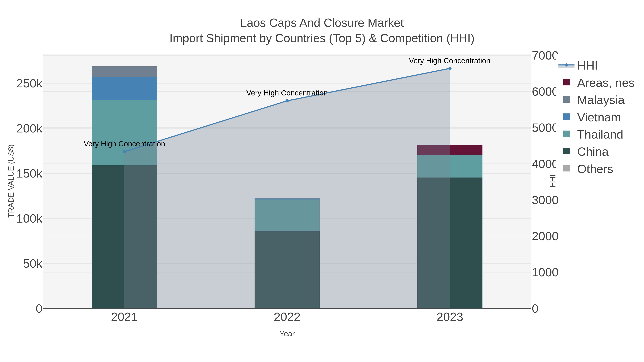The image size is (644, 362).
Task: Click the Vietnam blue legend swatch
Action: 567,117
